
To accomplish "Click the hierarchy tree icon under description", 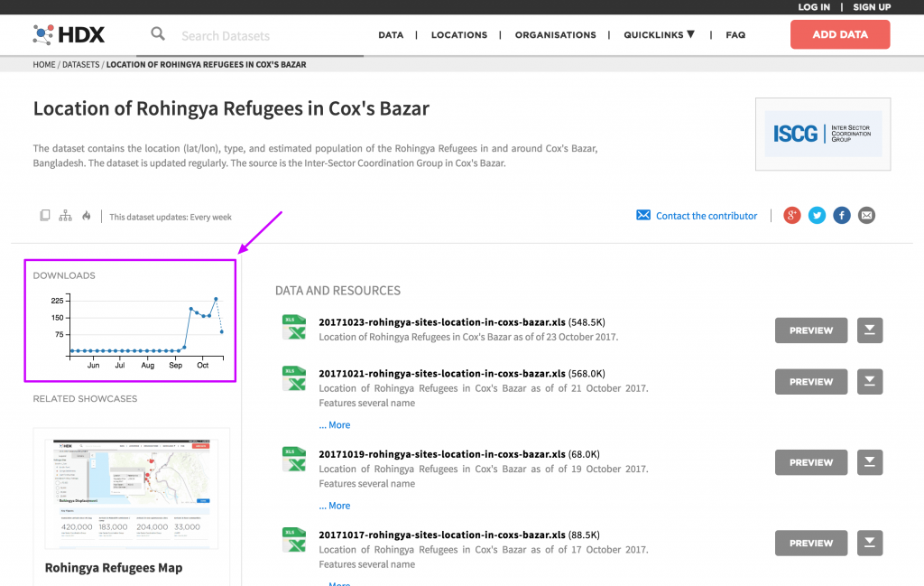I will 65,216.
